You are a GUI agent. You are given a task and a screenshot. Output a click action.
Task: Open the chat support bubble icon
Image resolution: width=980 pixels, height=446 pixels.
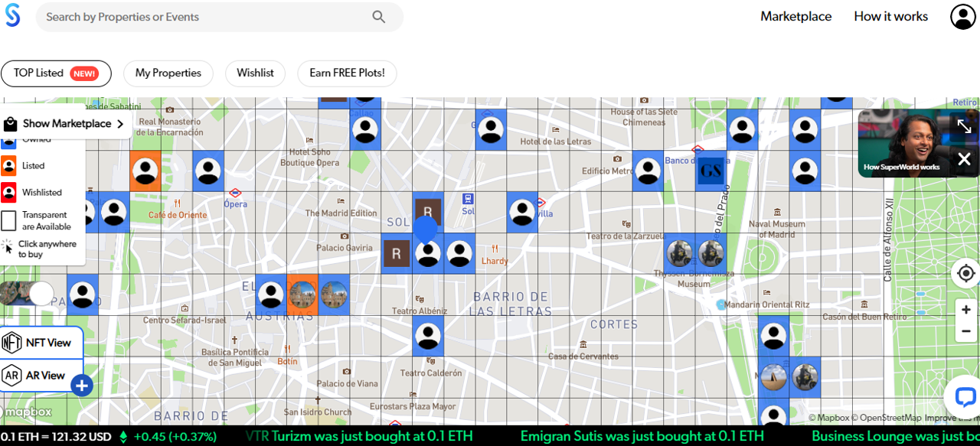(964, 397)
